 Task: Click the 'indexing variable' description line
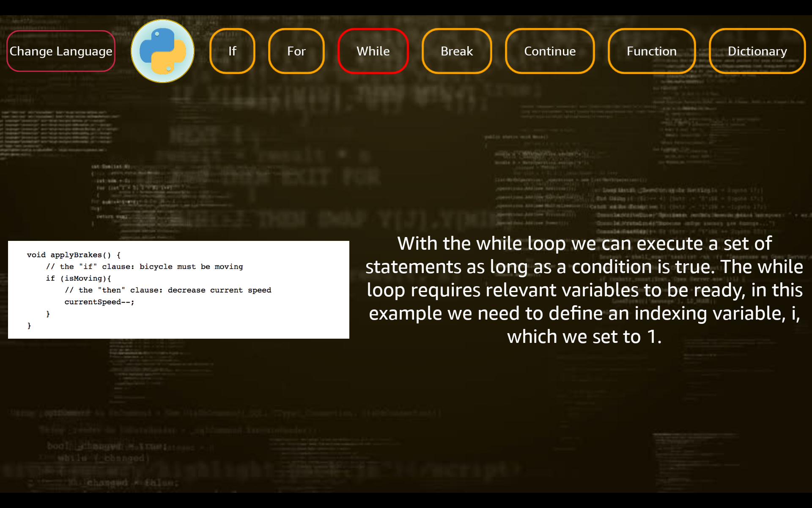tap(584, 314)
